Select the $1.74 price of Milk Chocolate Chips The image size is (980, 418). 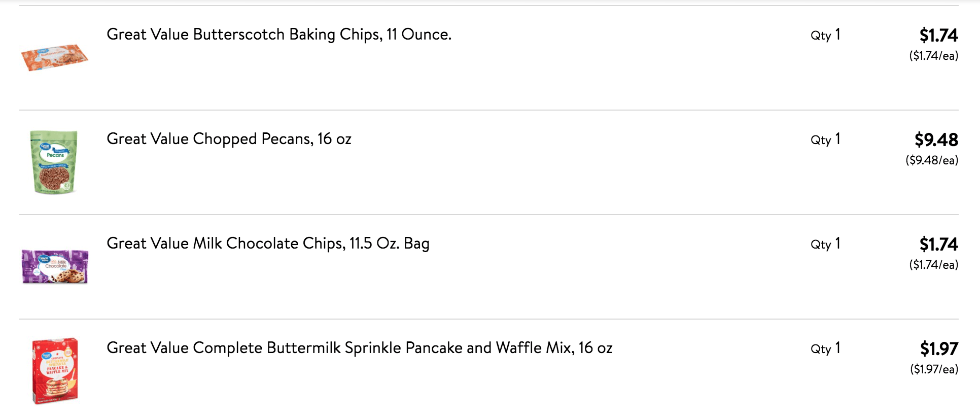938,244
